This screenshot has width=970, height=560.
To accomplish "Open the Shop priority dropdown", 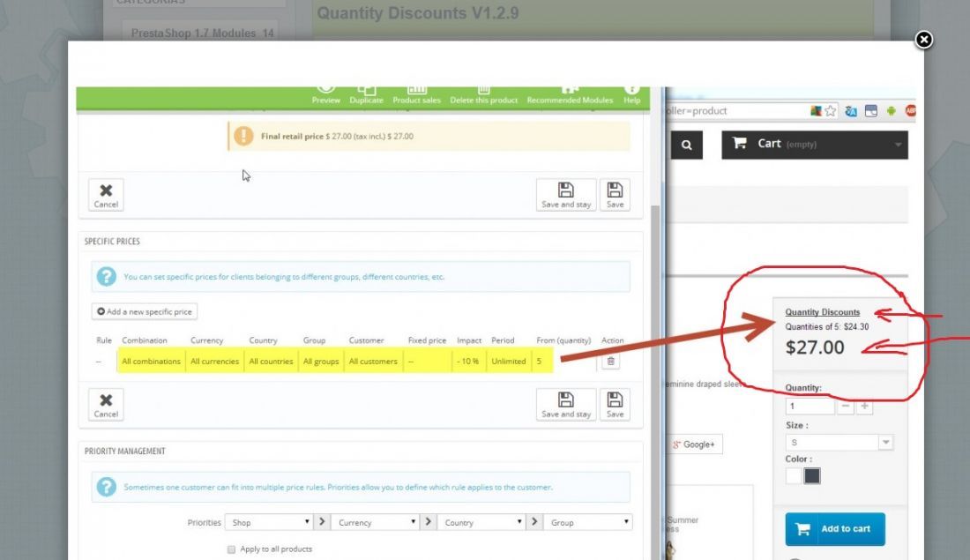I will [x=269, y=522].
